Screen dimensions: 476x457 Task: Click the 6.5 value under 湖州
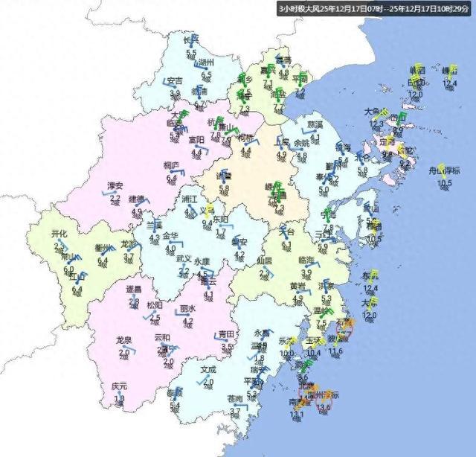click(x=207, y=74)
